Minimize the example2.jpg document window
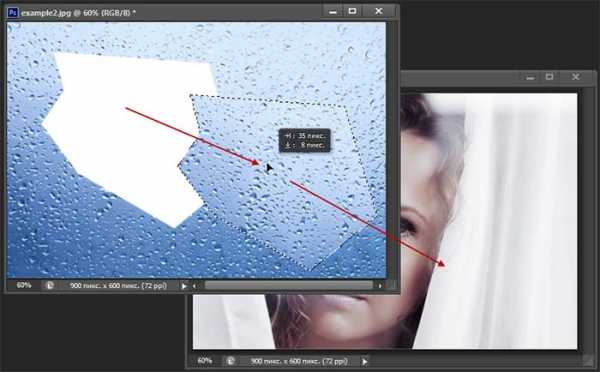600x372 pixels. point(333,12)
